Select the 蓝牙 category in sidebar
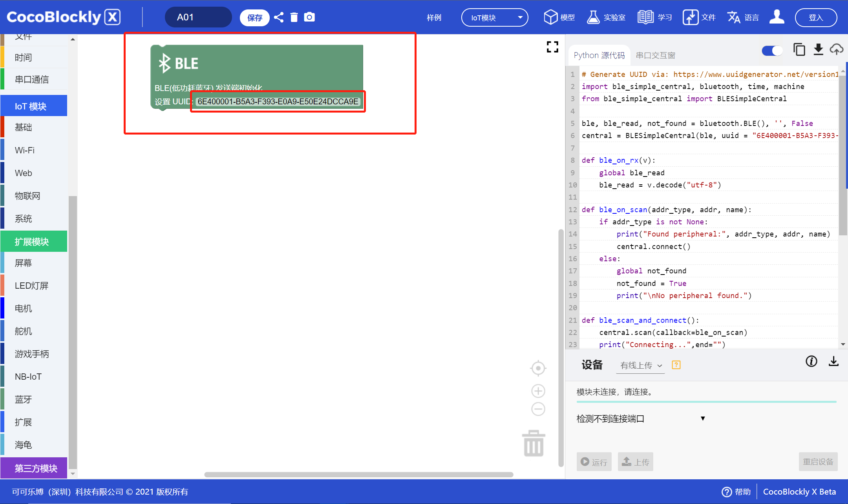This screenshot has width=848, height=504. 24,399
